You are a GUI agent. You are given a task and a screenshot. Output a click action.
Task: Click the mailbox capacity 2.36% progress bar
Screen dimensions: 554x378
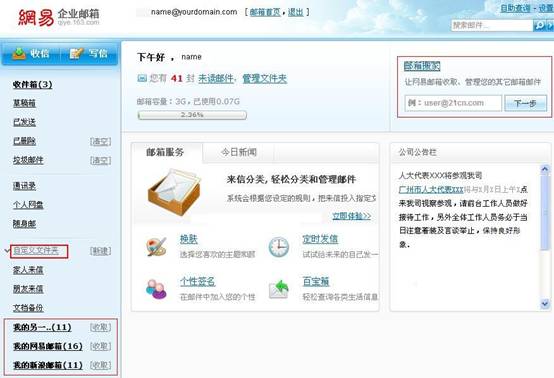point(192,115)
